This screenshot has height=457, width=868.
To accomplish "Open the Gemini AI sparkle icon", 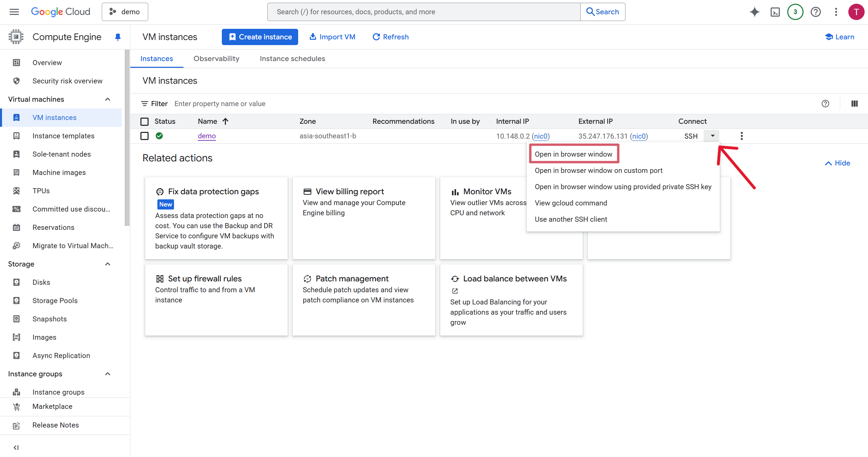I will click(754, 12).
